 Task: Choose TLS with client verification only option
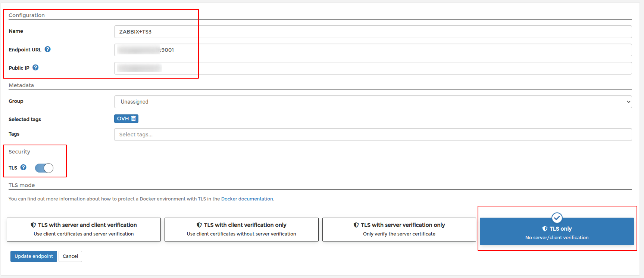pos(241,230)
